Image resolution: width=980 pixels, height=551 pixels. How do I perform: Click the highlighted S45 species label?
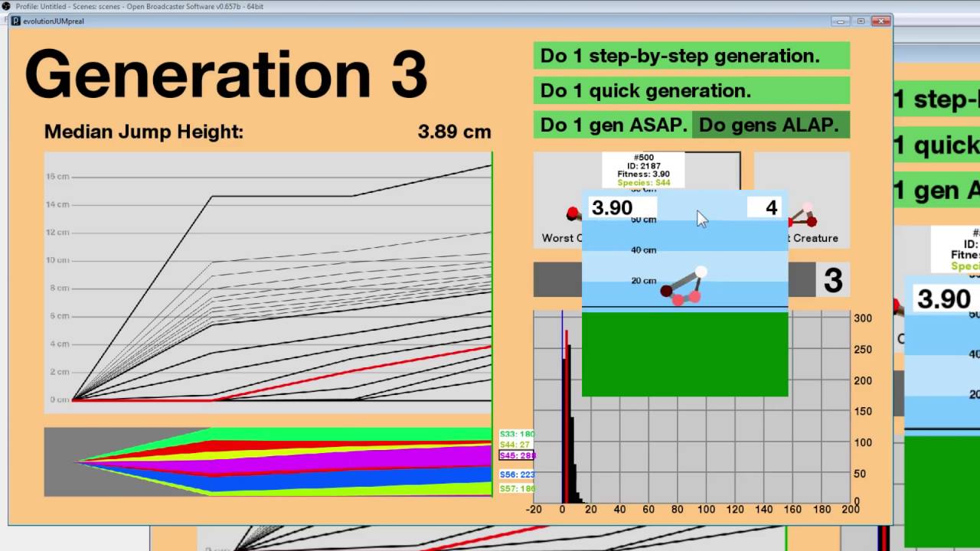click(x=517, y=455)
